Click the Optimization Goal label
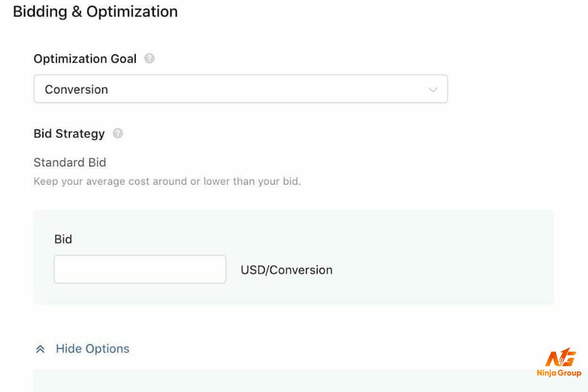 pos(85,59)
